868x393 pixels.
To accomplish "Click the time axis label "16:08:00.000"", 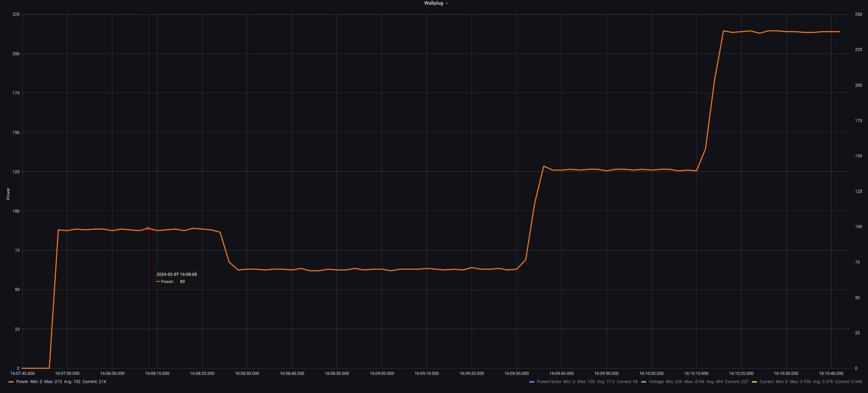I will (x=112, y=373).
